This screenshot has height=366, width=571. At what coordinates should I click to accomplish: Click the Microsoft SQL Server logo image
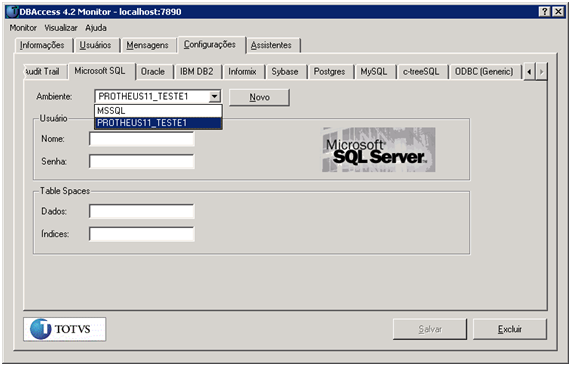[x=379, y=150]
